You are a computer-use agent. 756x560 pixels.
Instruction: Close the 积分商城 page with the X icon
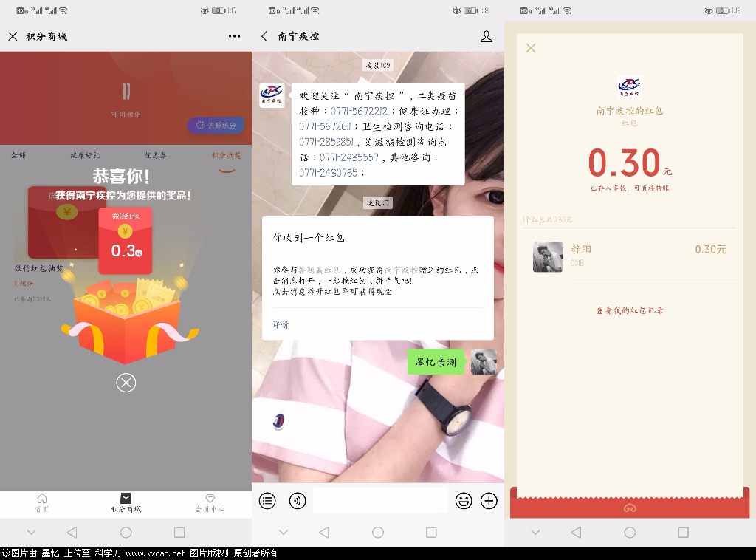point(13,36)
